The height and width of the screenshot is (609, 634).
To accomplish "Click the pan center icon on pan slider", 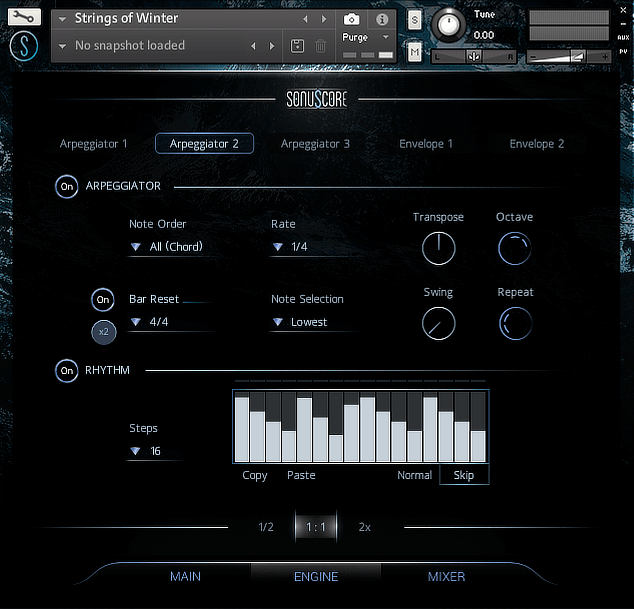I will pos(473,56).
